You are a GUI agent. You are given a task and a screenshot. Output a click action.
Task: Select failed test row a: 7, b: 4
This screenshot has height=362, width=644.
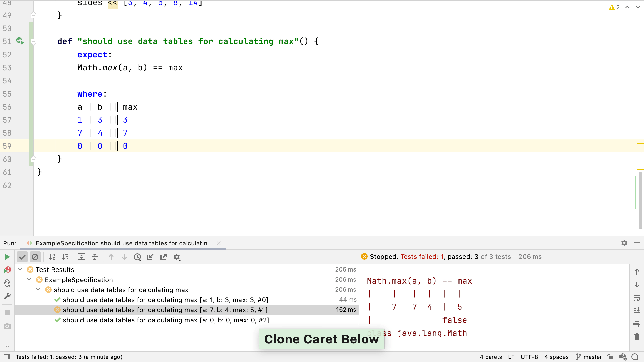165,310
